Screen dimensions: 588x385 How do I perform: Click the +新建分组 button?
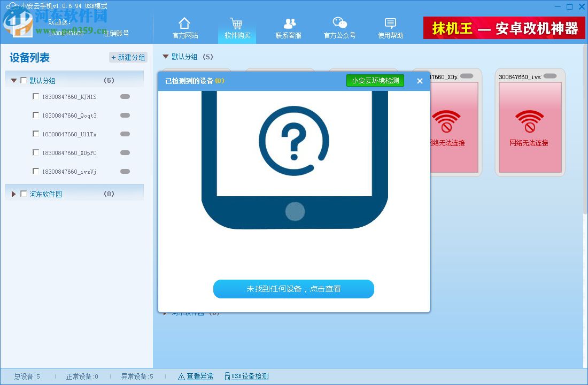[128, 57]
